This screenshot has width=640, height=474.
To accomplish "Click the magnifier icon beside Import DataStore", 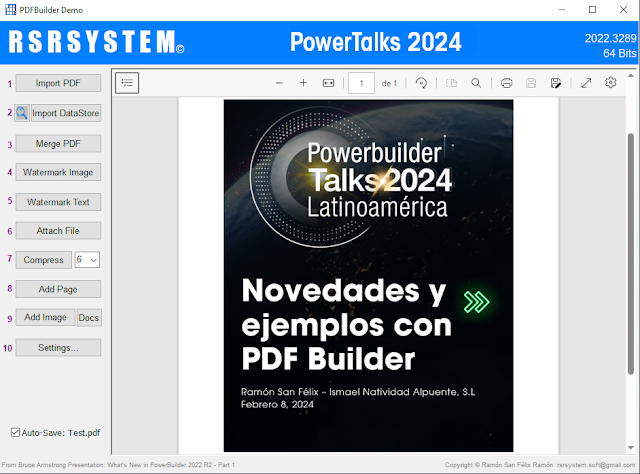I will point(22,113).
